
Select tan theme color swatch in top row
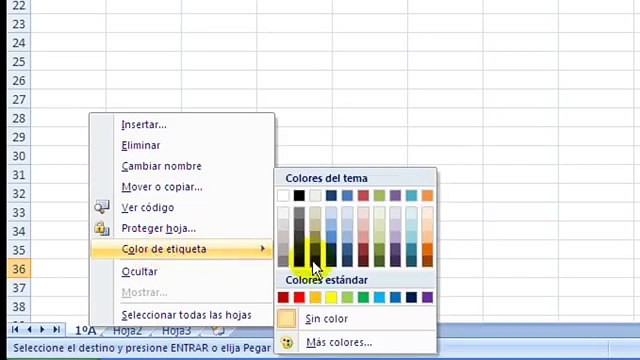pyautogui.click(x=315, y=196)
